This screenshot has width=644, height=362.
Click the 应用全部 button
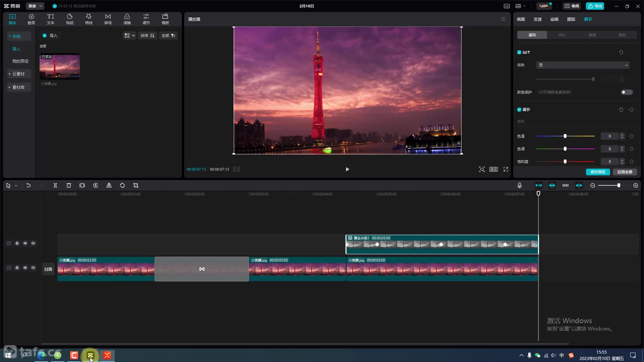[625, 172]
